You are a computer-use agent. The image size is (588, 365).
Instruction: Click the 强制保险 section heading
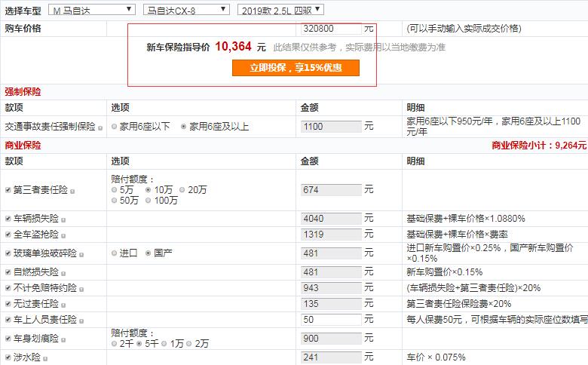23,92
